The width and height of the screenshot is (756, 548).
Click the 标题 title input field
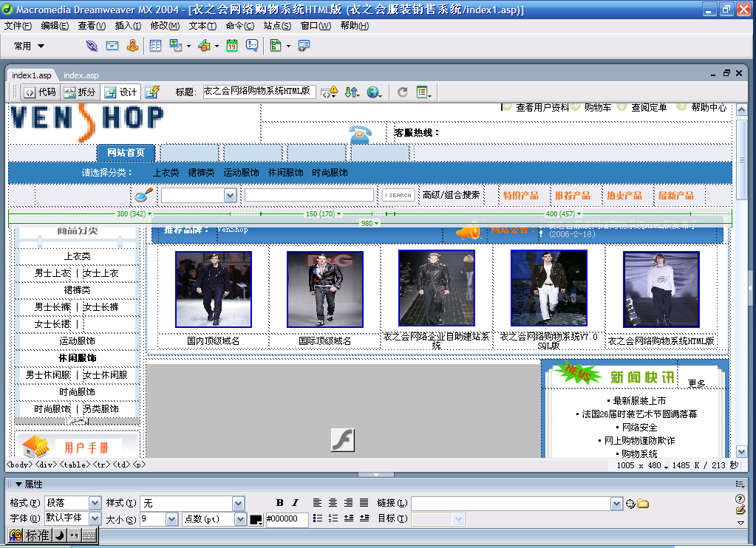259,92
